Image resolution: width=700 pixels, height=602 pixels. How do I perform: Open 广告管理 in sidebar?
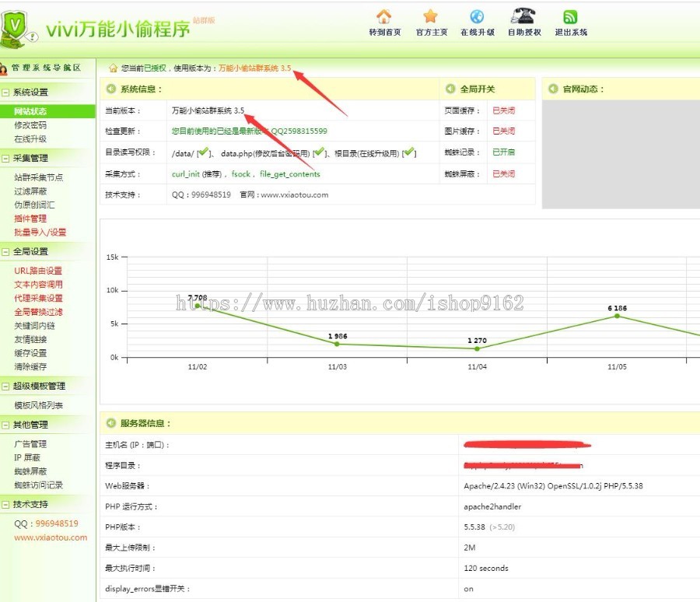[x=30, y=444]
